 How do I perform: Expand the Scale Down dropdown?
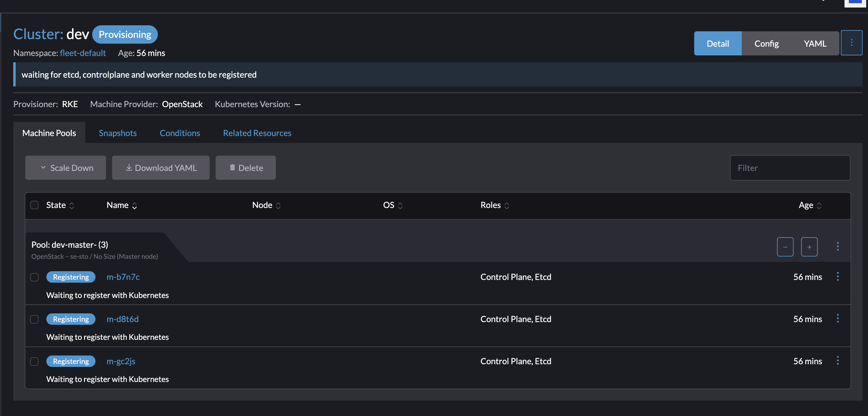pos(43,167)
